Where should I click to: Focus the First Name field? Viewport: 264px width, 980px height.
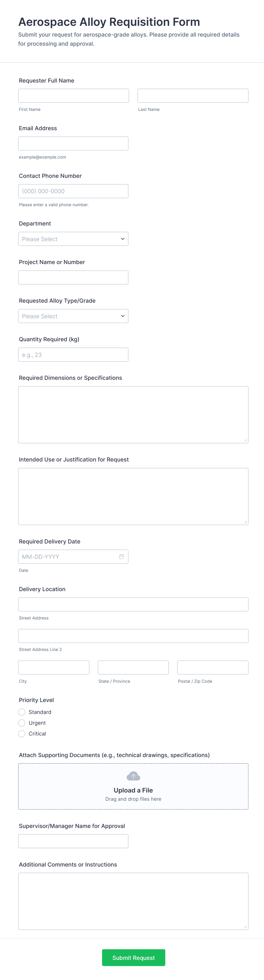[x=74, y=96]
